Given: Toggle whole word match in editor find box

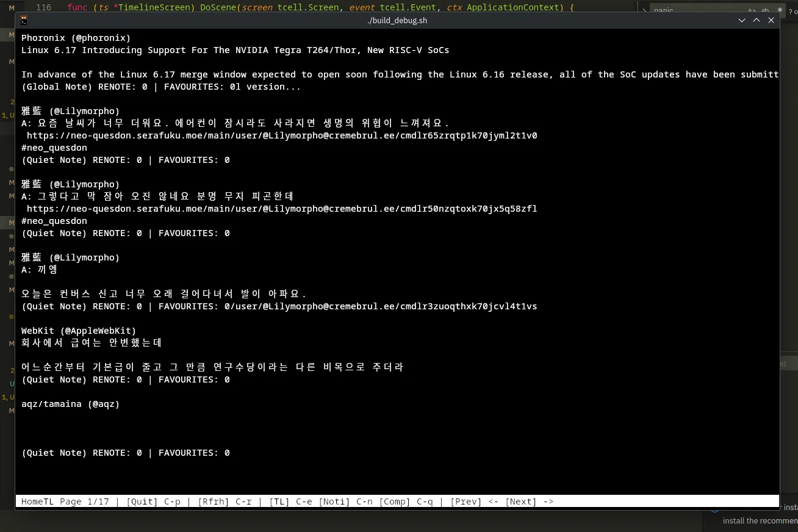Looking at the screenshot, I should pos(766,10).
